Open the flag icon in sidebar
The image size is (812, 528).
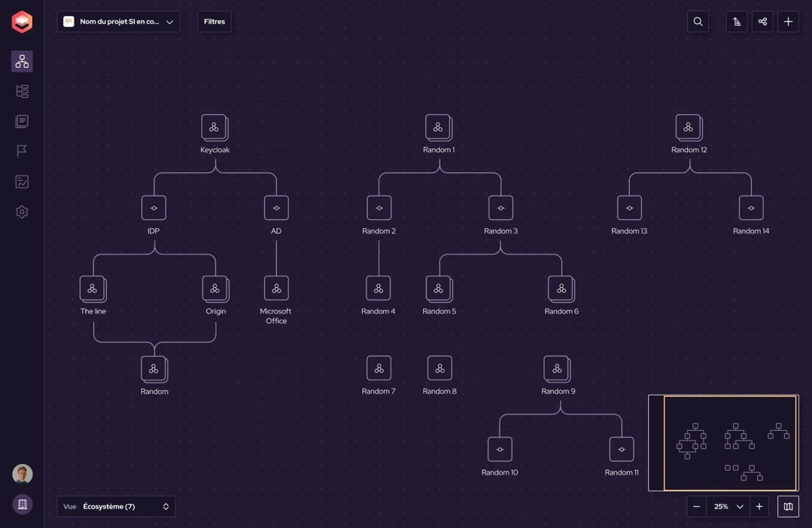point(22,151)
